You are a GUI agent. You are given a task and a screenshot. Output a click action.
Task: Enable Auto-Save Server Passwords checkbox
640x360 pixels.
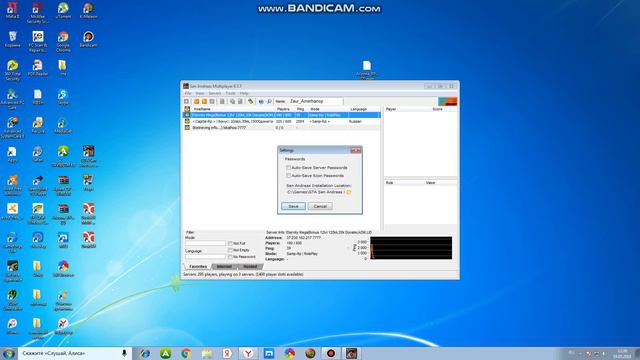(x=289, y=168)
